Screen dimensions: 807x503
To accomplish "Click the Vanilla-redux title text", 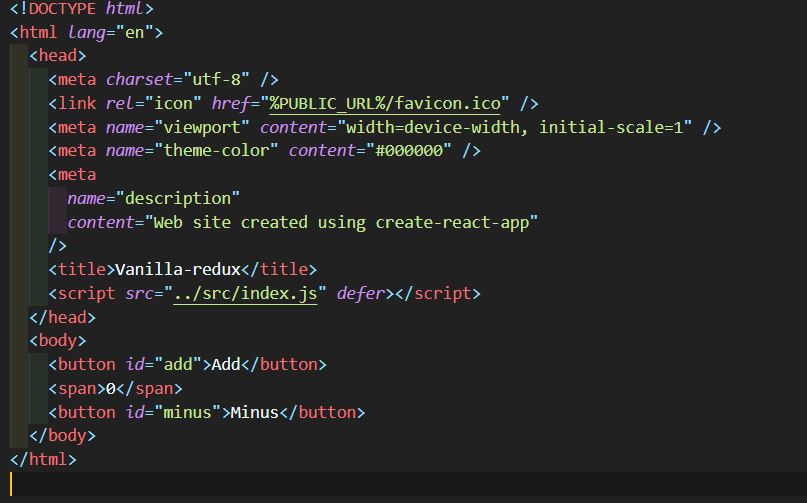I will [x=178, y=269].
